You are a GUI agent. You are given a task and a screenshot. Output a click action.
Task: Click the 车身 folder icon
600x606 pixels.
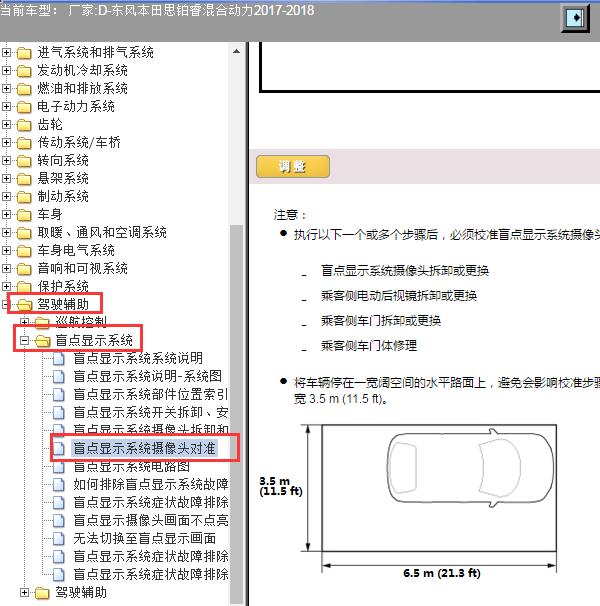pyautogui.click(x=24, y=214)
